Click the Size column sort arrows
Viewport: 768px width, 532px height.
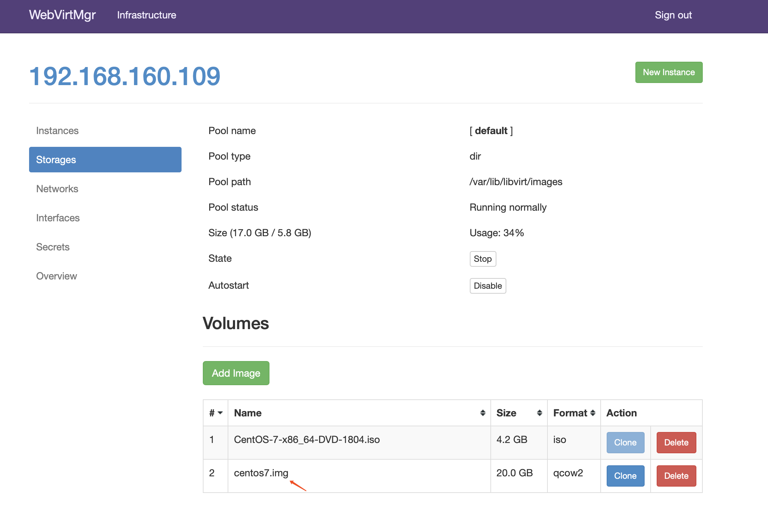[539, 413]
